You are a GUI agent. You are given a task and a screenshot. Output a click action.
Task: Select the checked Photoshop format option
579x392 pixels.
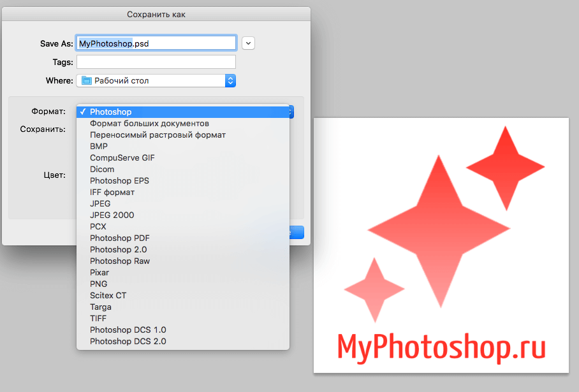[x=182, y=112]
